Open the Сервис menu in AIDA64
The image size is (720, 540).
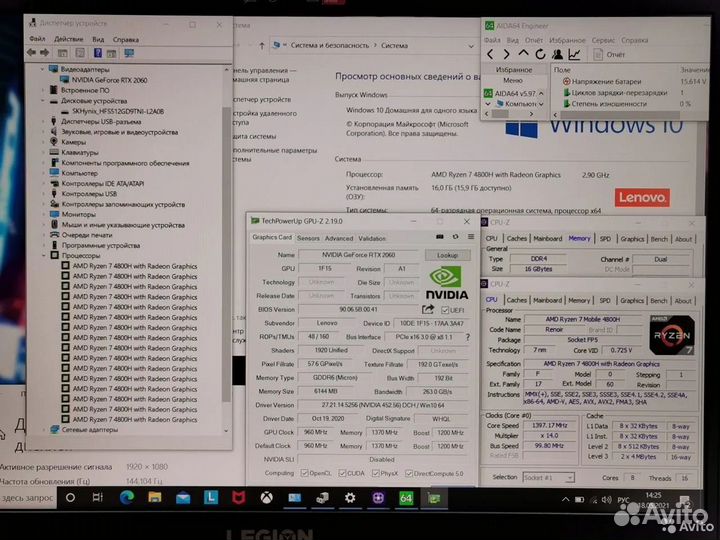(x=603, y=40)
